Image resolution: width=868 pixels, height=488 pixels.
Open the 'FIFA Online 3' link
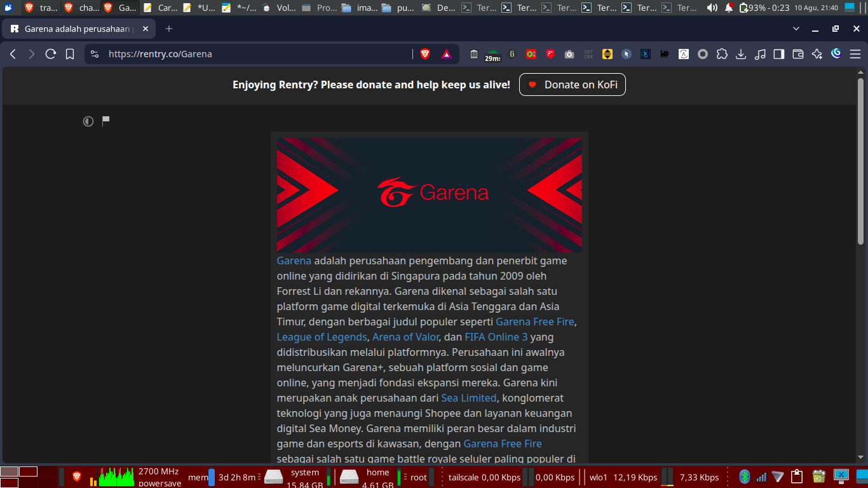[x=496, y=337]
